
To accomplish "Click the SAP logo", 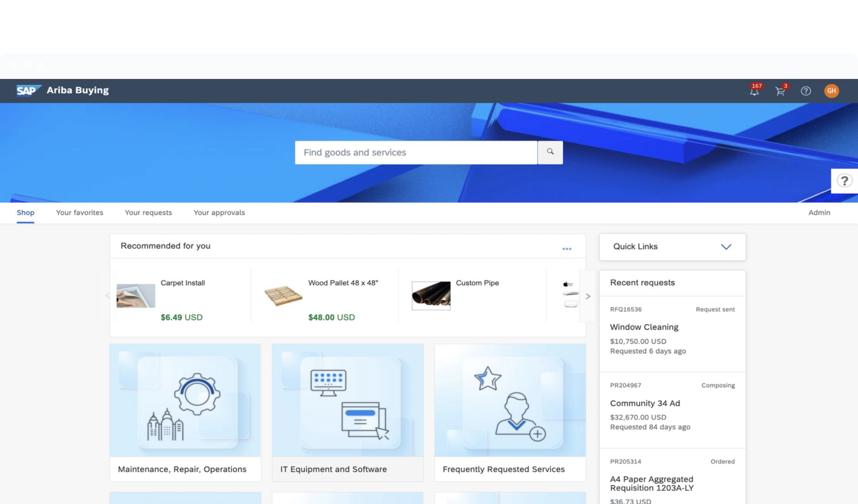I will 27,90.
